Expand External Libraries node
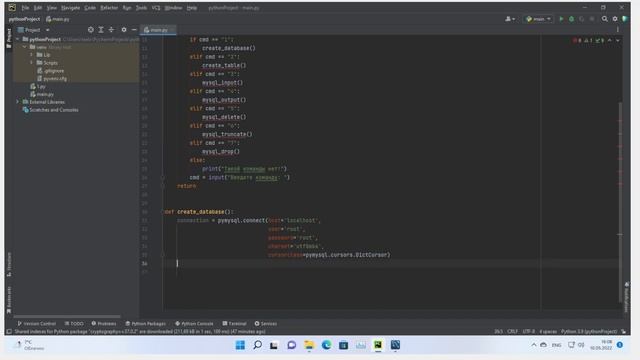This screenshot has width=640, height=360. (18, 102)
